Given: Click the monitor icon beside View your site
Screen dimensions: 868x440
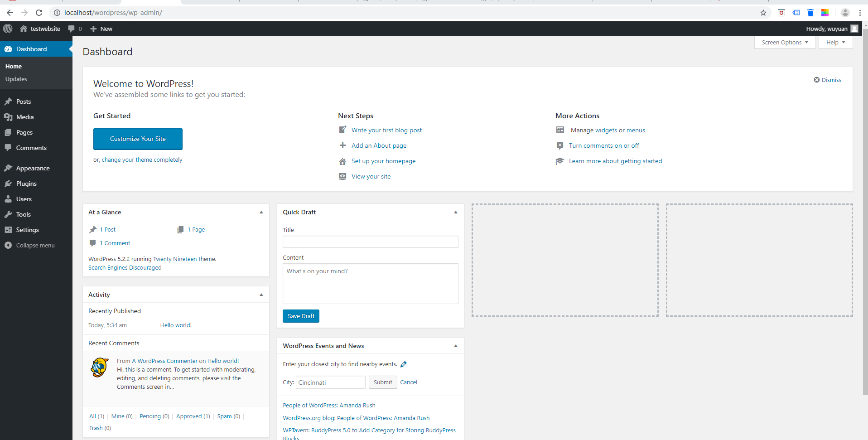Looking at the screenshot, I should click(342, 176).
